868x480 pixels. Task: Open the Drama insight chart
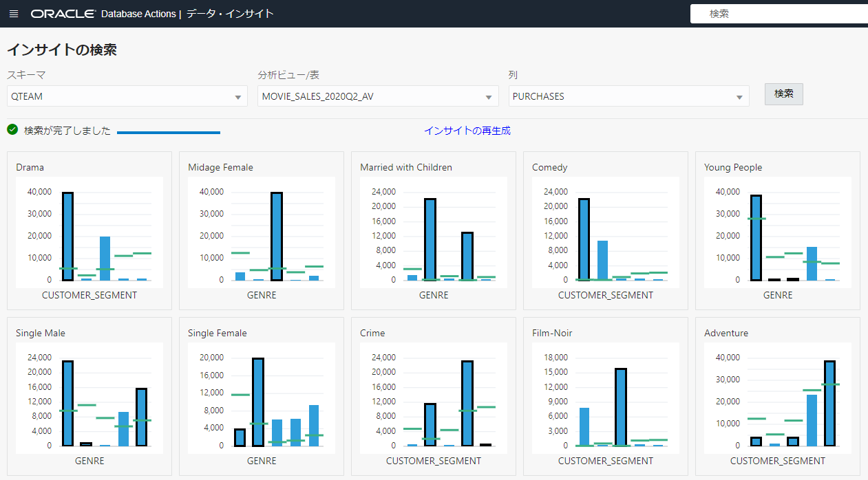pos(89,231)
